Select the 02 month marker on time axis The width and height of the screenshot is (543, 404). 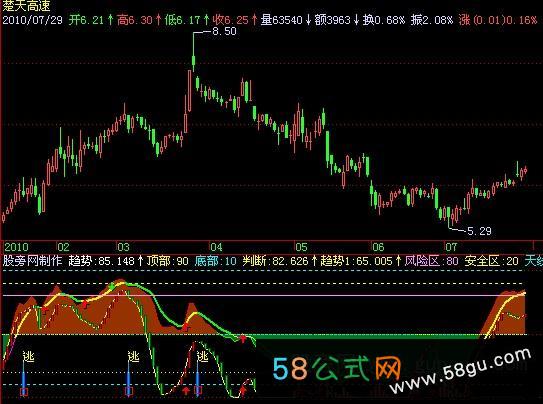(x=63, y=247)
